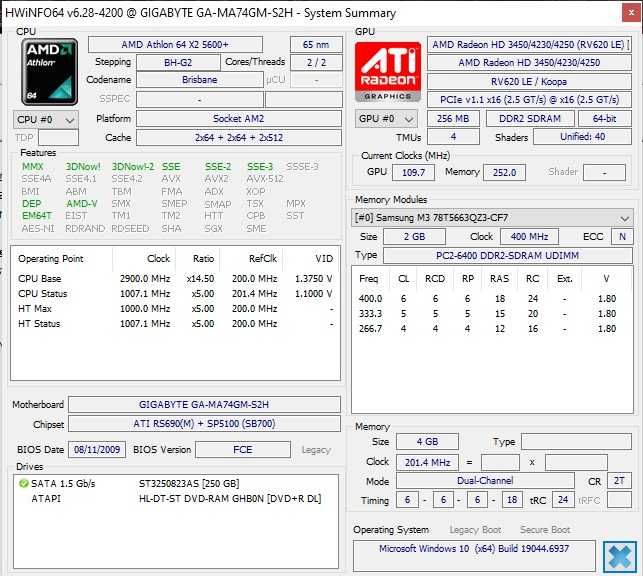Screen dimensions: 643x576
Task: Select the HT Status operating point row
Action: click(x=176, y=324)
